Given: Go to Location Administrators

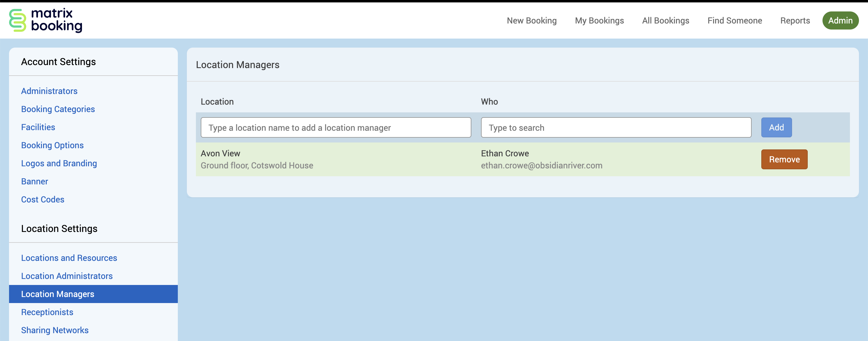Looking at the screenshot, I should pos(67,276).
